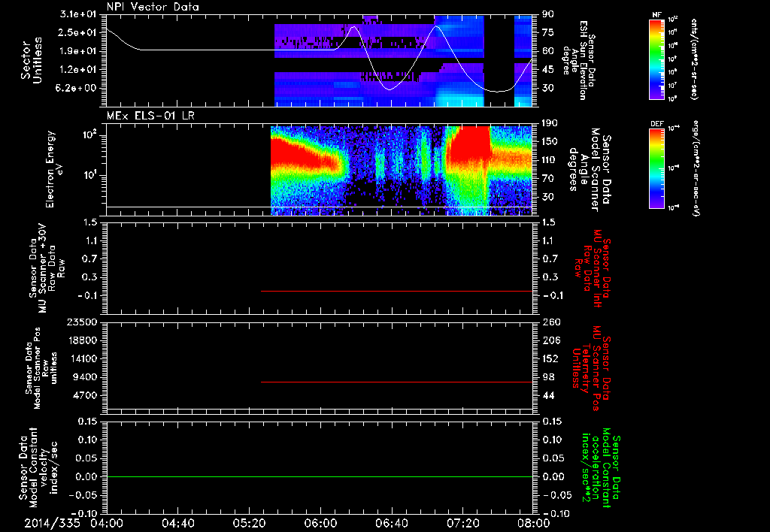This screenshot has width=770, height=532.
Task: Click the "110" scanner angle tick value
Action: pyautogui.click(x=550, y=160)
